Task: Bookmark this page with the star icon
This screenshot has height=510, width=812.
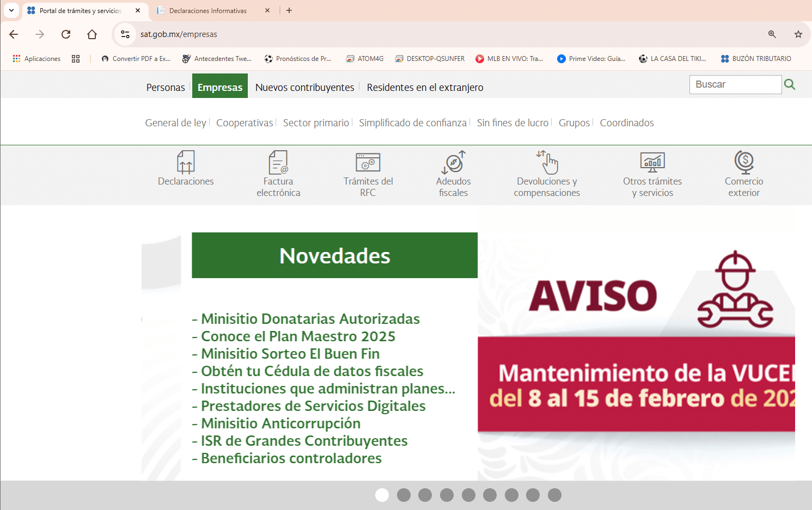Action: (x=798, y=34)
